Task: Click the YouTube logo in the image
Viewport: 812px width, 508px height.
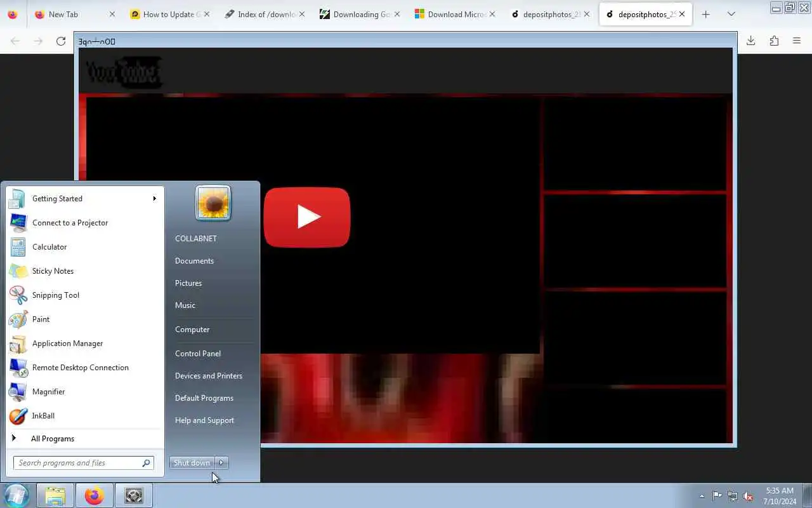Action: (124, 74)
